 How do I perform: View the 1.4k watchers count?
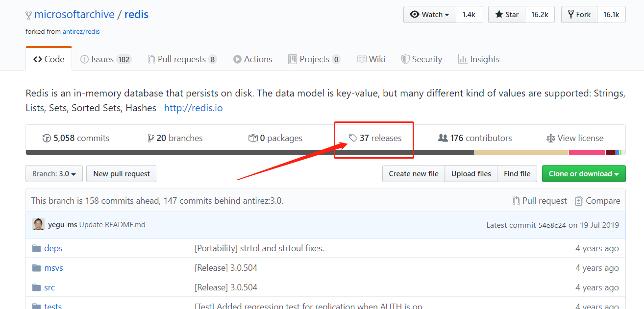pyautogui.click(x=469, y=14)
